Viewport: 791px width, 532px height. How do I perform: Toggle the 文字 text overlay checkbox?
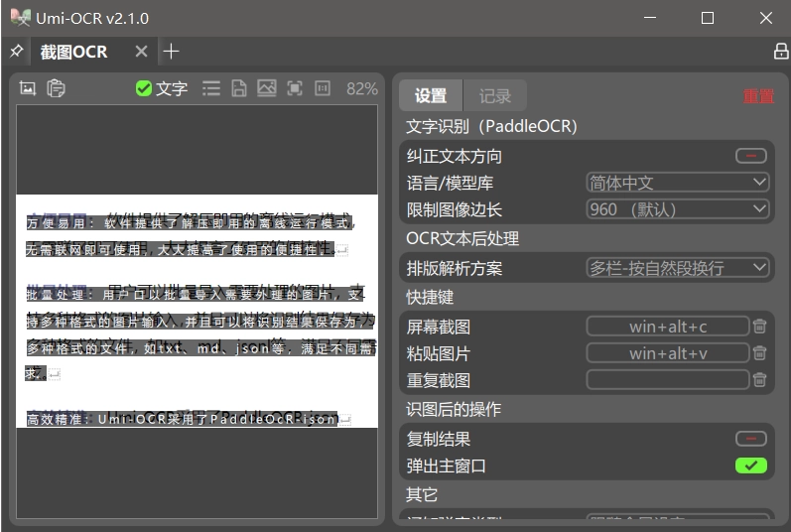click(x=162, y=88)
